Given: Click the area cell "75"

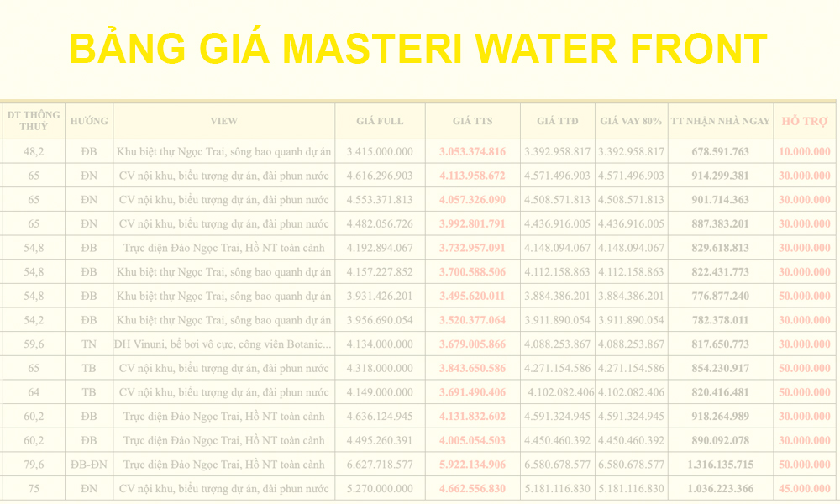Looking at the screenshot, I should click(34, 489).
